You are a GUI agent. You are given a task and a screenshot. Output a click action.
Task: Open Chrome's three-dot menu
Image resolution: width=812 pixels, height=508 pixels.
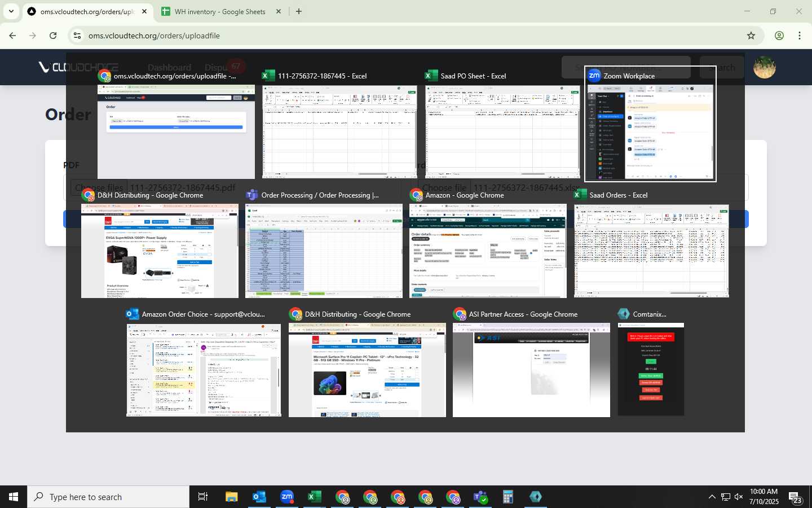coord(800,36)
